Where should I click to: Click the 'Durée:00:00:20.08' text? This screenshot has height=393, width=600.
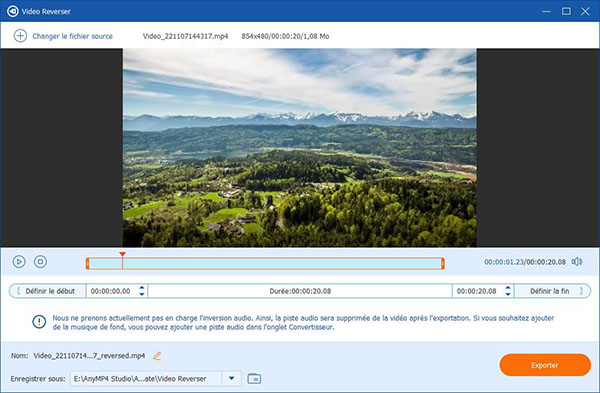(x=300, y=291)
